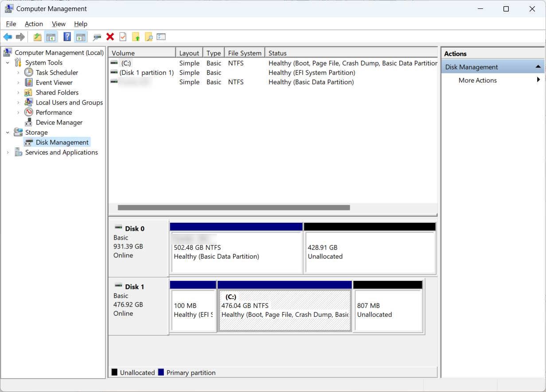Image resolution: width=546 pixels, height=392 pixels.
Task: Open the Action menu
Action: (34, 24)
